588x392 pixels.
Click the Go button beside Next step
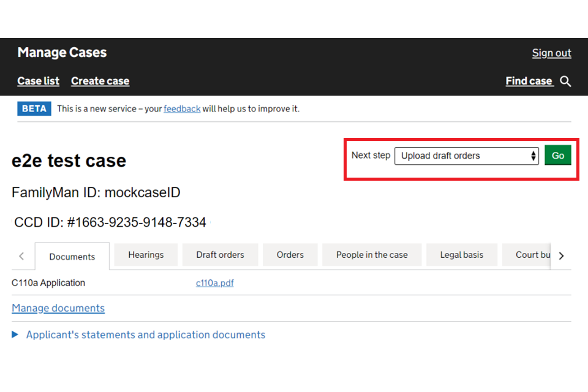557,156
